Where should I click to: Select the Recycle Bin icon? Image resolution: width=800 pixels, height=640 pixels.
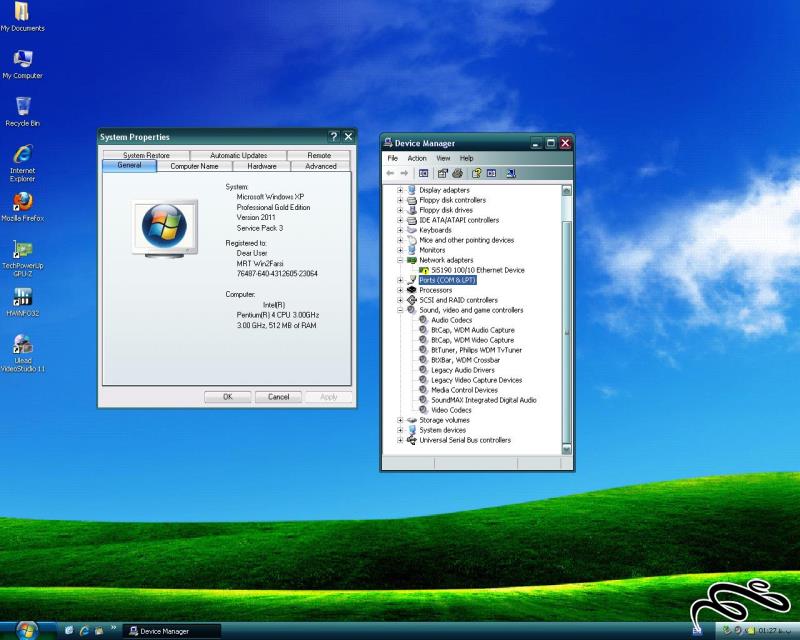point(22,111)
